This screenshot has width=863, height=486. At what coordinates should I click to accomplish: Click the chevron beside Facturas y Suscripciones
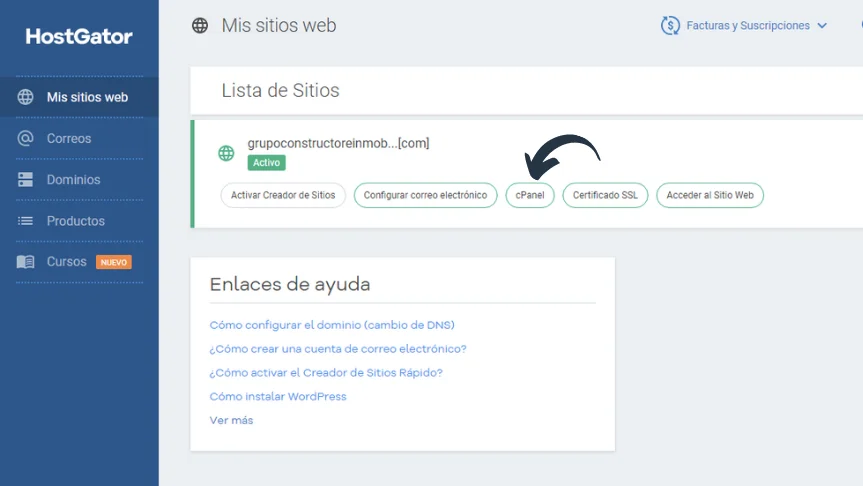tap(822, 26)
